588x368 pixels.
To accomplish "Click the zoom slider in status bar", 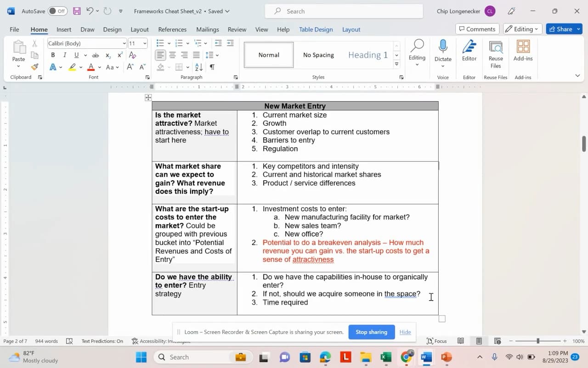I will pyautogui.click(x=538, y=341).
